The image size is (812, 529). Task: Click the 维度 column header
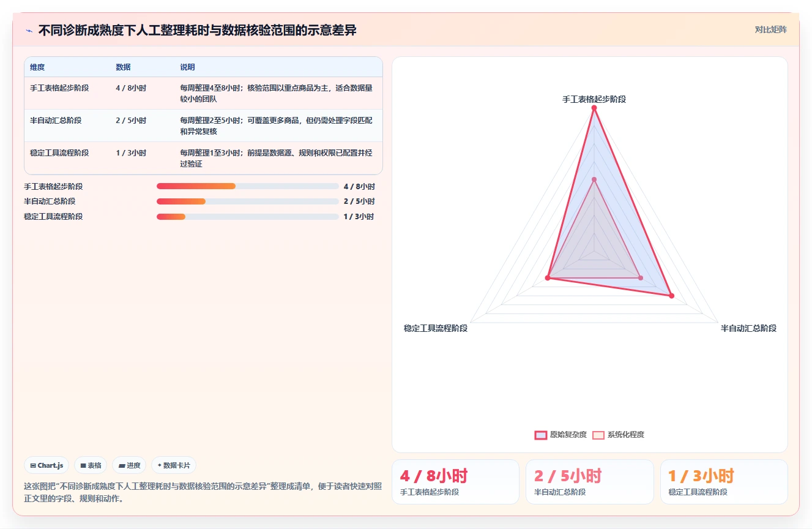pos(37,67)
